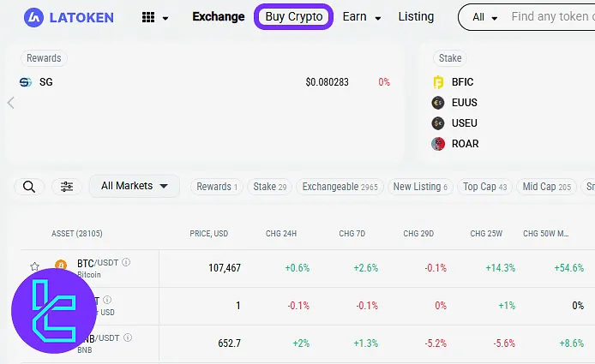Sort by PRICE, USD column

[x=209, y=234]
